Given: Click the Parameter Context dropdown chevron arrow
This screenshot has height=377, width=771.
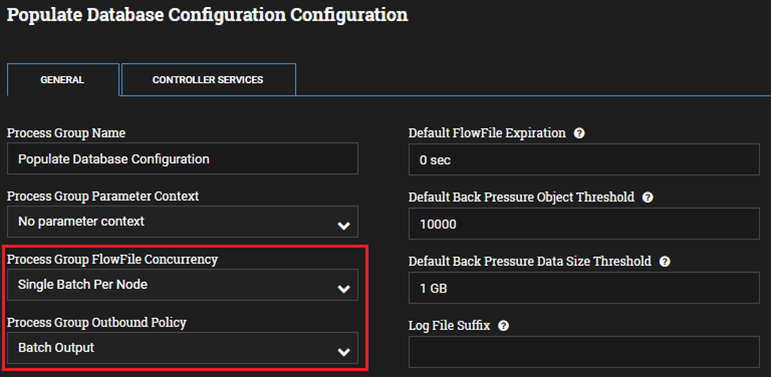Looking at the screenshot, I should point(344,226).
